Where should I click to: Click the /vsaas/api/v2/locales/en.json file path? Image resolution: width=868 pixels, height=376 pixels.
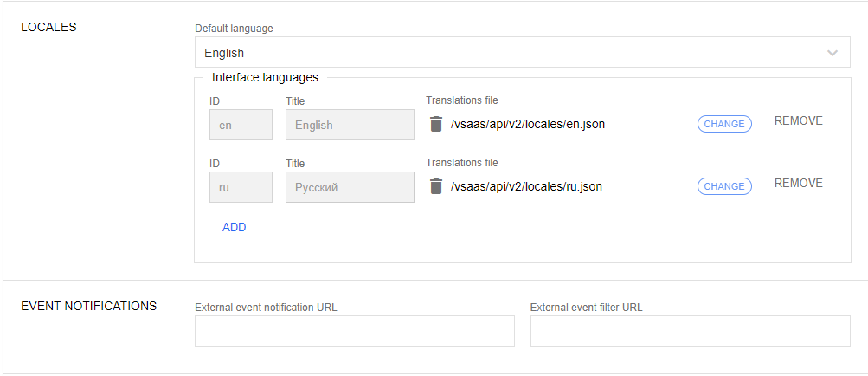[x=528, y=124]
